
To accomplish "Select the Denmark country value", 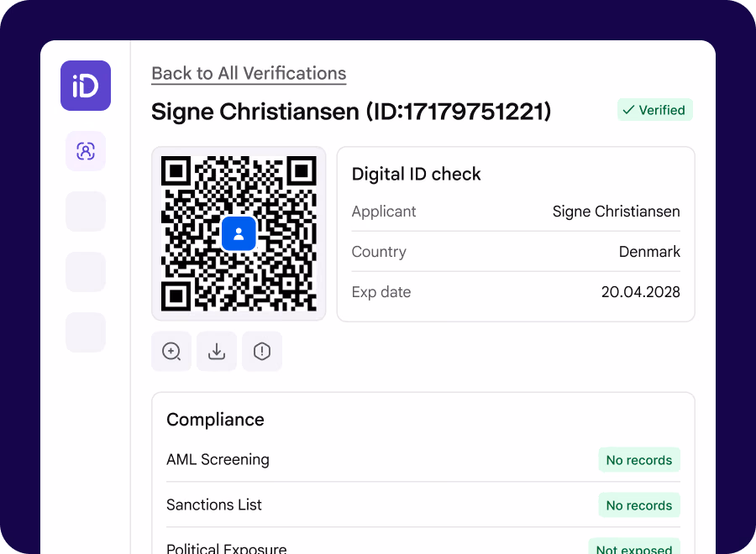I will [x=649, y=252].
